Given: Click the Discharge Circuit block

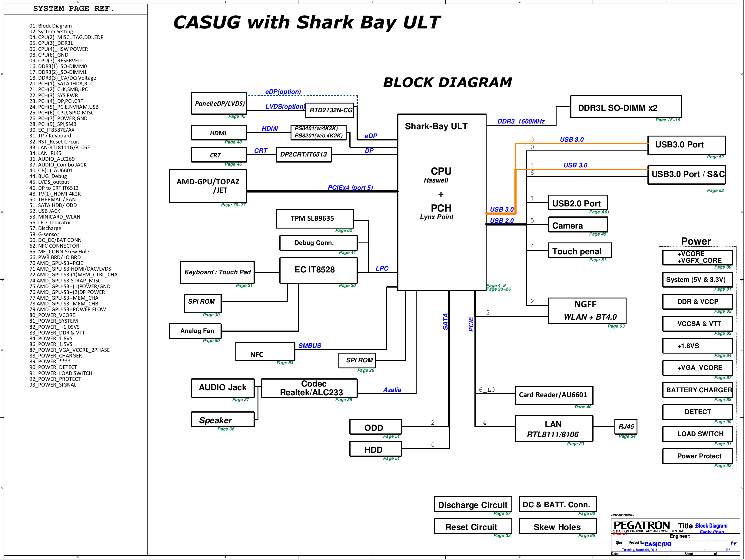Looking at the screenshot, I should pos(473,504).
